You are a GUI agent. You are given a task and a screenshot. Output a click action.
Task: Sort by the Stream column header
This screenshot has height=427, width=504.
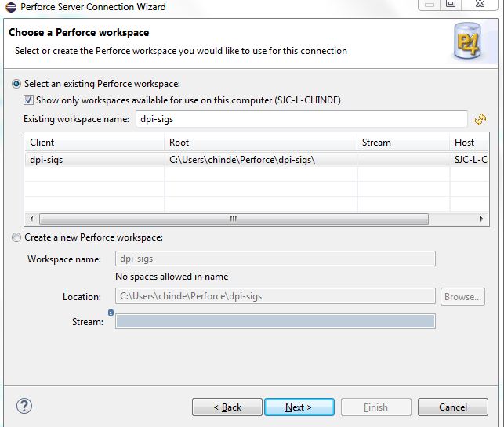pos(403,143)
